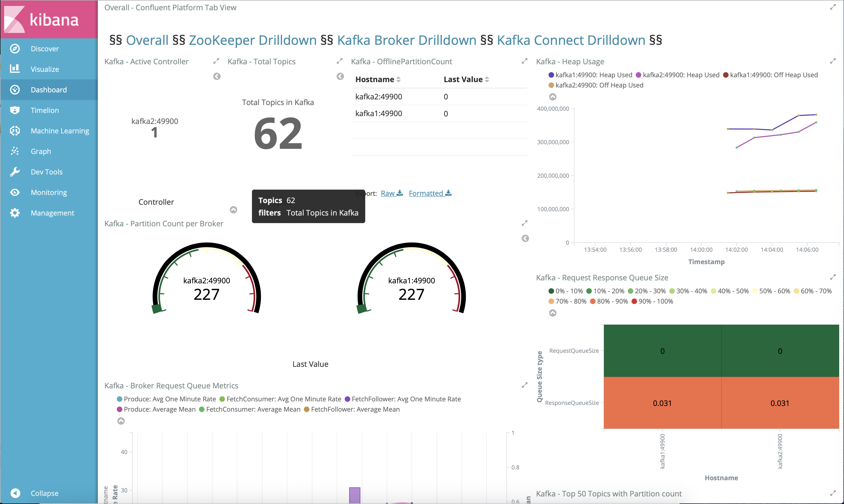Open the Graph sidebar icon
The width and height of the screenshot is (844, 504).
click(x=15, y=151)
